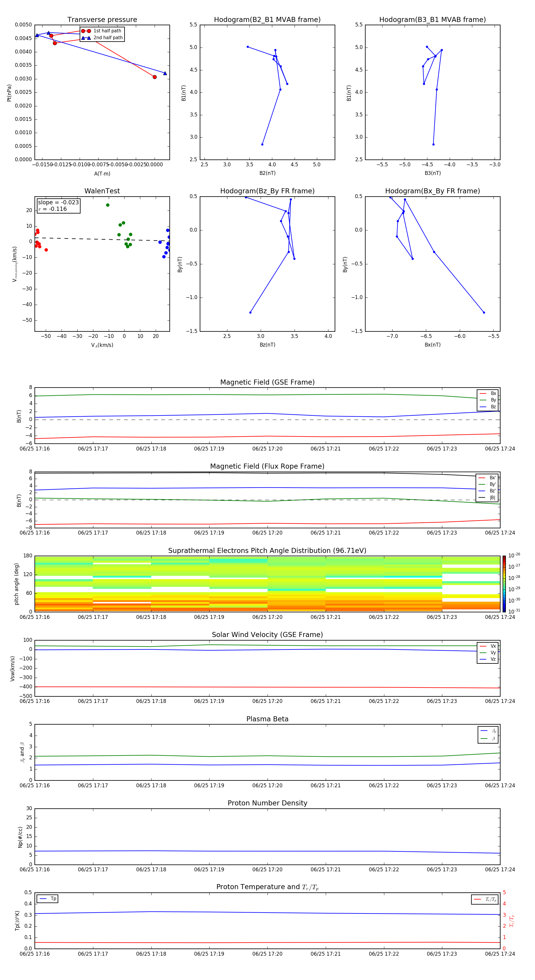The image size is (535, 980).
Task: Click the "Magnetic Field (GSE Frame)" title
Action: point(267,382)
